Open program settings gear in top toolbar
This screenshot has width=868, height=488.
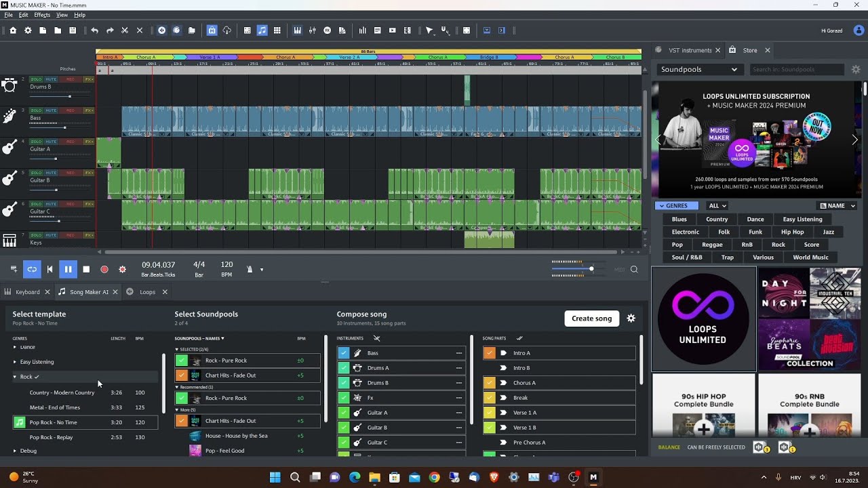[28, 30]
